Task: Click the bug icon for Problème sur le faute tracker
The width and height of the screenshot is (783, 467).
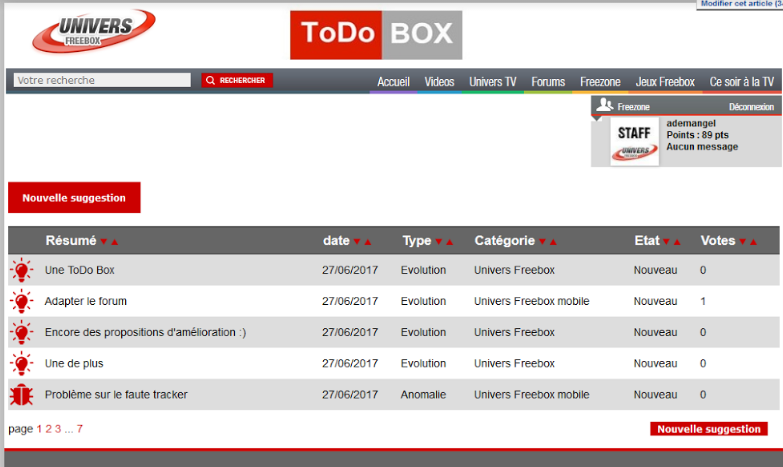Action: click(x=21, y=395)
